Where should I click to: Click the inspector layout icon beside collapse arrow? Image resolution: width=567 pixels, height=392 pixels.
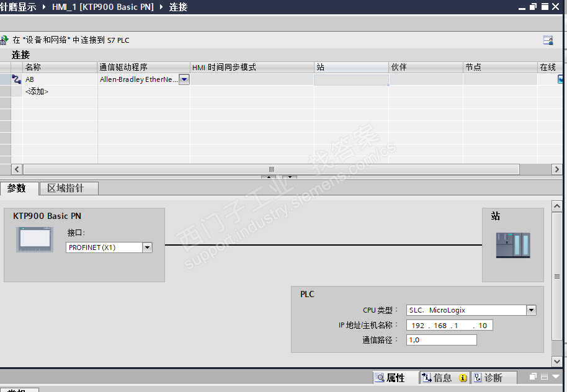(x=544, y=376)
